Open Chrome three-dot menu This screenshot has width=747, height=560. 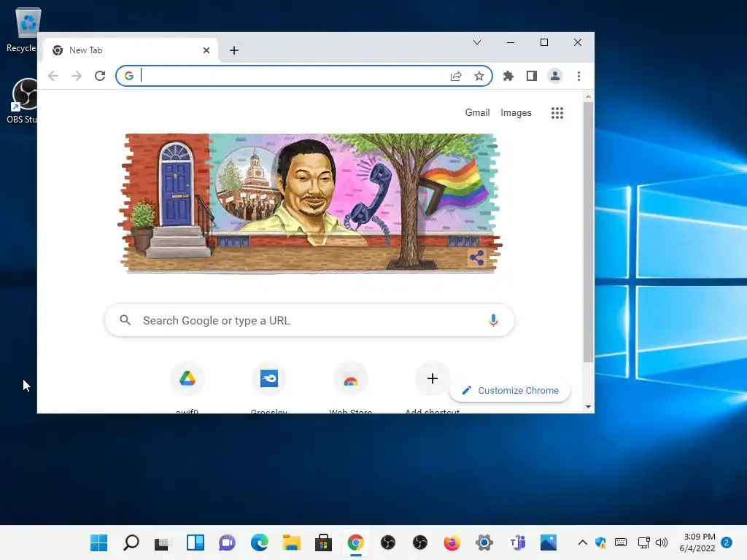(x=578, y=76)
